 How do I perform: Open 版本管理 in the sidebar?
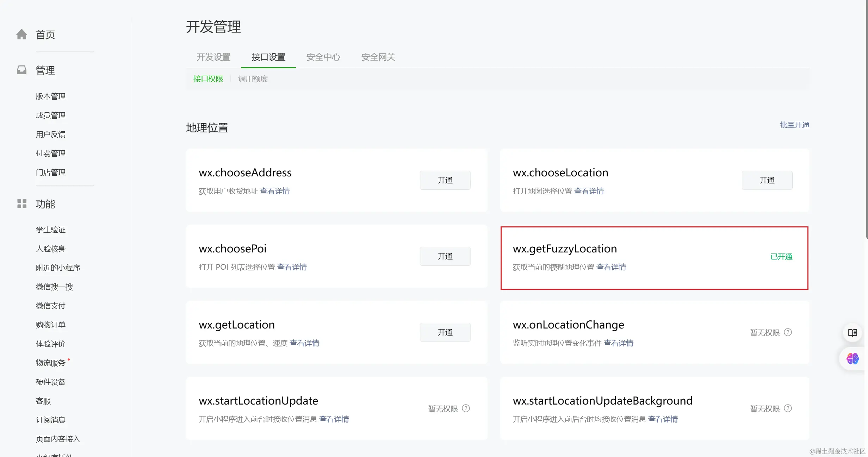coord(51,96)
